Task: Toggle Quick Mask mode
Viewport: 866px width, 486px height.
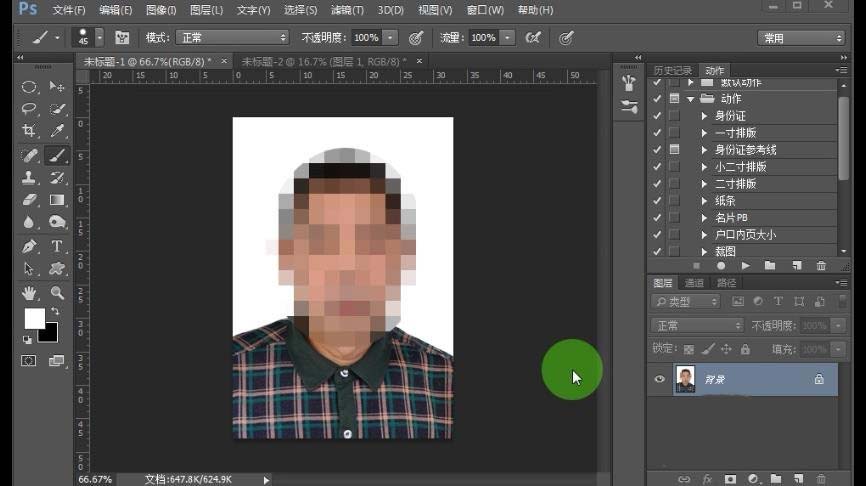Action: click(x=29, y=361)
